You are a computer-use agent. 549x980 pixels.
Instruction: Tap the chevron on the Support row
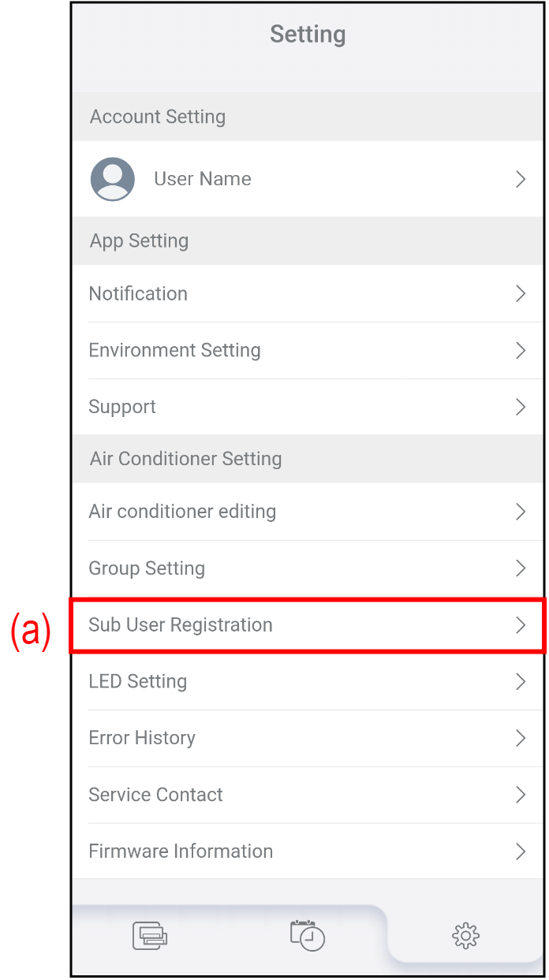(x=521, y=407)
